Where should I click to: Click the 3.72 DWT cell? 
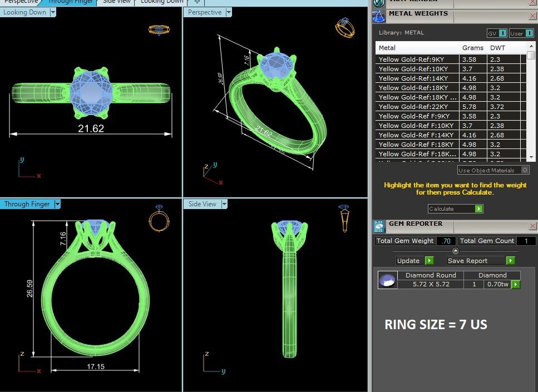(x=504, y=107)
